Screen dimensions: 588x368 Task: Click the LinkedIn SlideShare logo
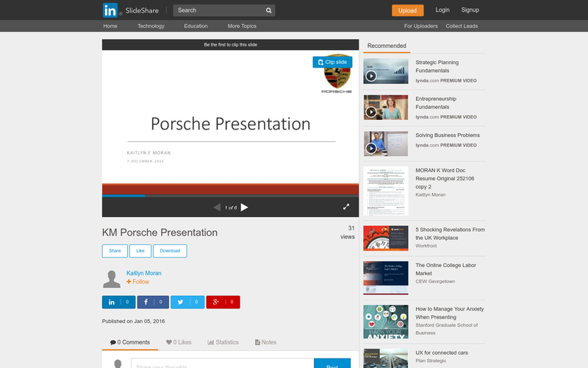pos(131,10)
